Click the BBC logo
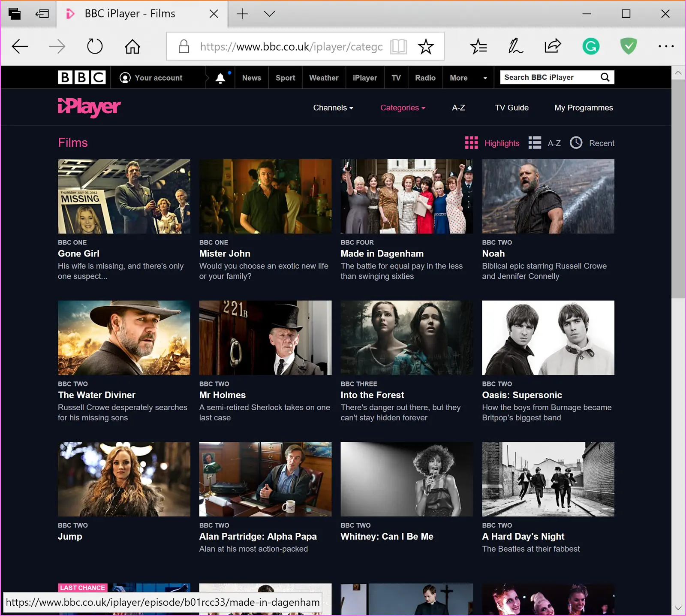 82,77
